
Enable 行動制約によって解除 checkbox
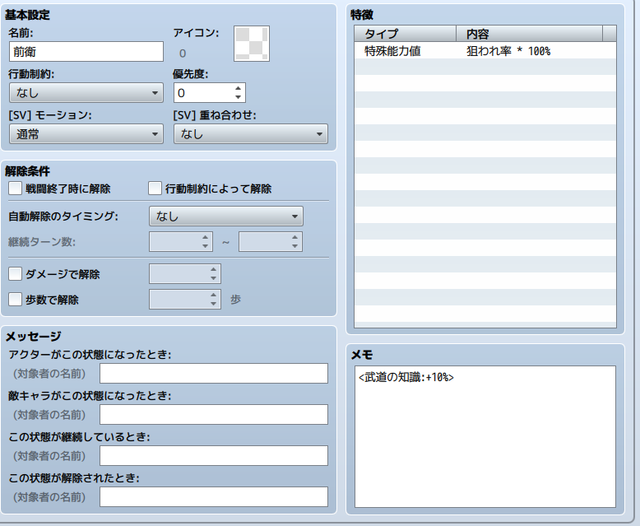[x=155, y=189]
